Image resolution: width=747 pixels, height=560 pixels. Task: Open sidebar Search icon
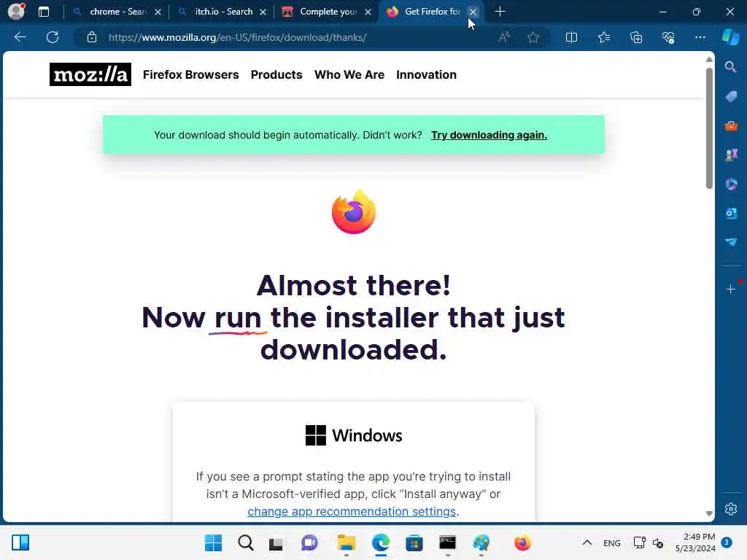[x=731, y=67]
